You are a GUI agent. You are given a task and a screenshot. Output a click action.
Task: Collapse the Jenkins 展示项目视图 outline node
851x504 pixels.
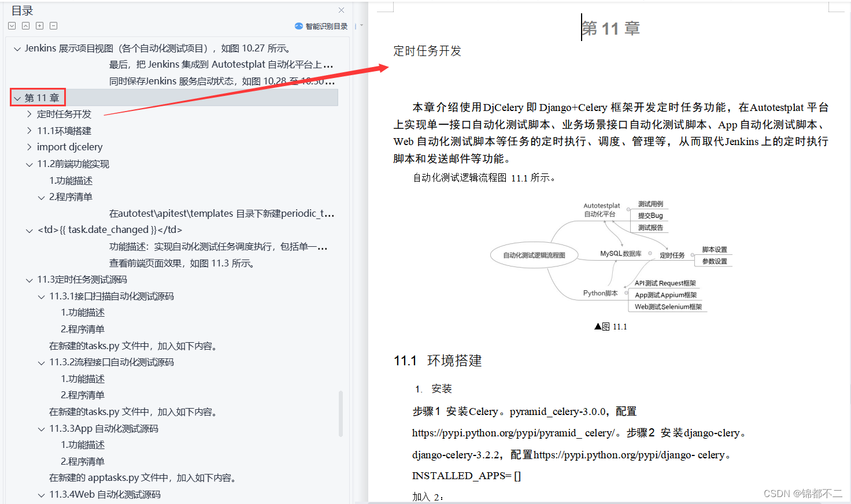17,49
